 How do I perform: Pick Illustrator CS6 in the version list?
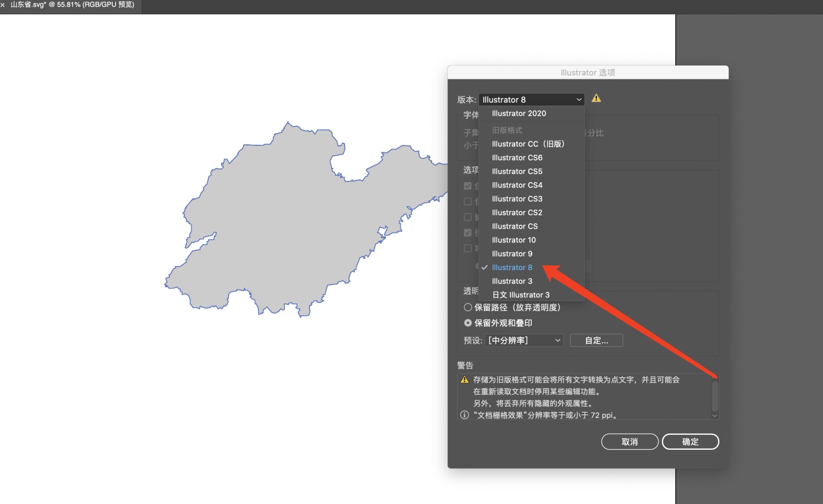pos(517,157)
